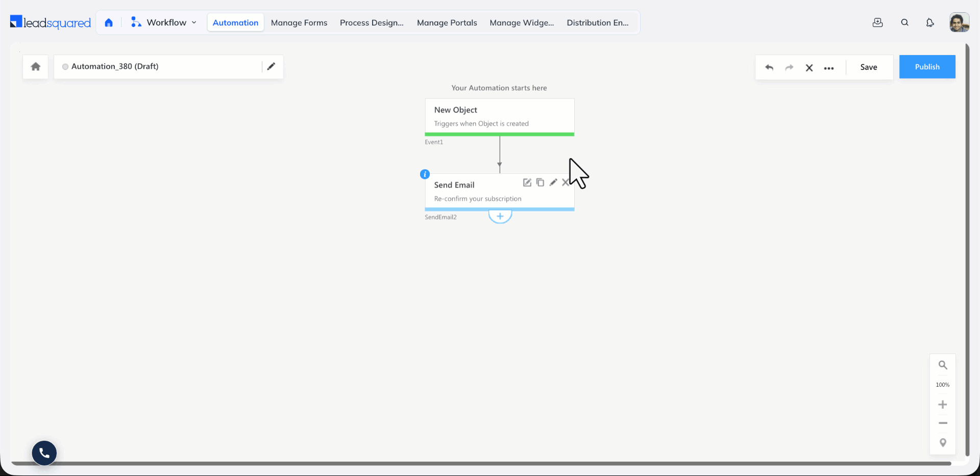
Task: Click the copy icon on Send Email card
Action: pos(540,182)
